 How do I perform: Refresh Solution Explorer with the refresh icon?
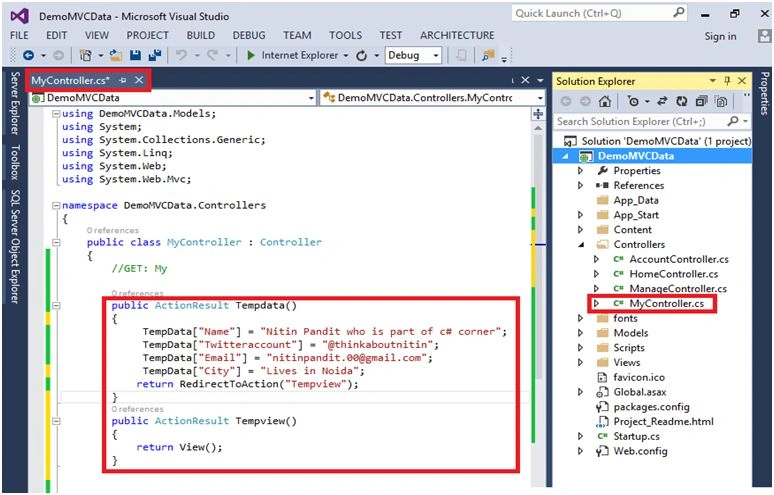click(682, 102)
